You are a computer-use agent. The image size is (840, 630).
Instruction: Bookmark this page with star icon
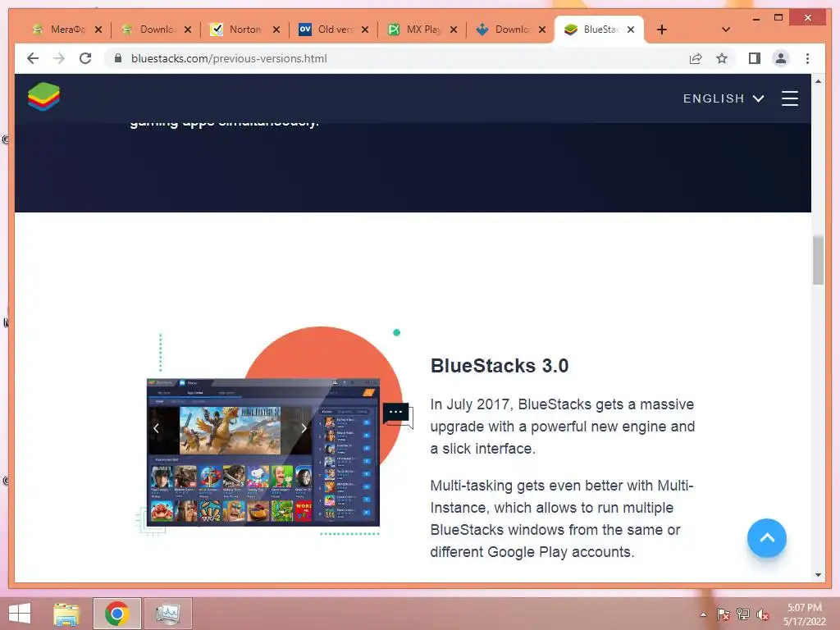[722, 58]
